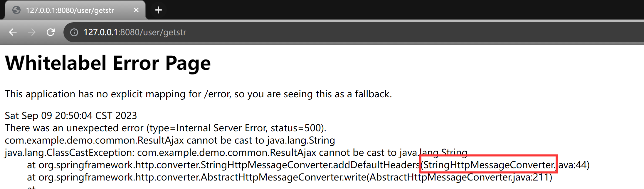This screenshot has height=189, width=644.
Task: Click the forward navigation arrow
Action: click(32, 32)
